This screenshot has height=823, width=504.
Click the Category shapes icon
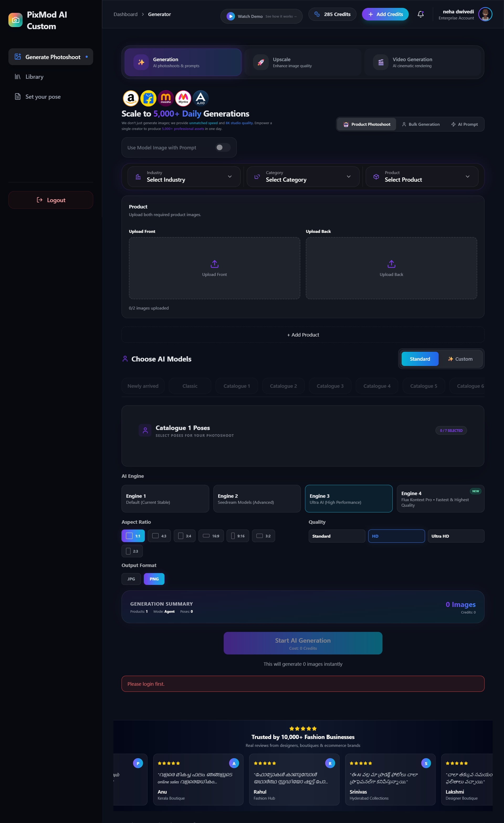click(257, 177)
